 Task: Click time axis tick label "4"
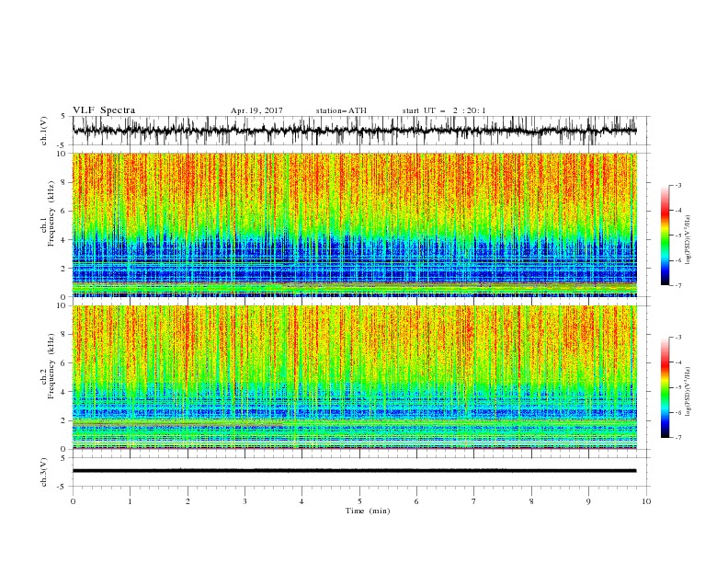coord(301,501)
